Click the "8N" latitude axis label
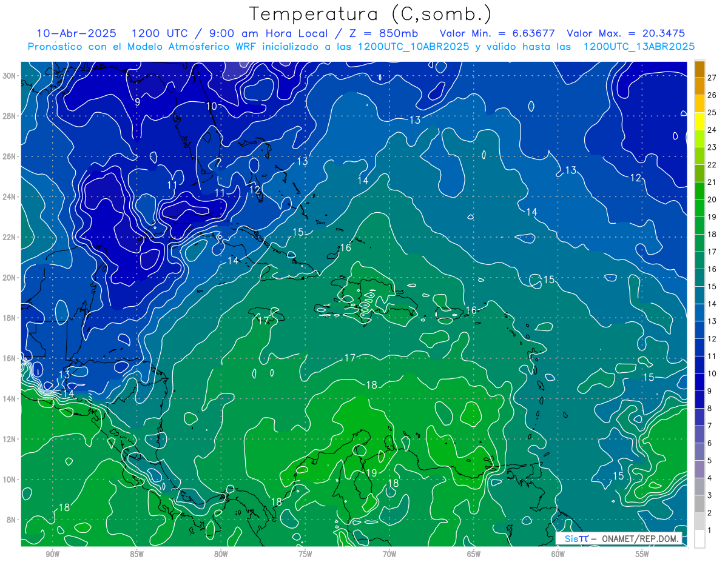Viewport: 728px width, 562px height. coord(12,520)
